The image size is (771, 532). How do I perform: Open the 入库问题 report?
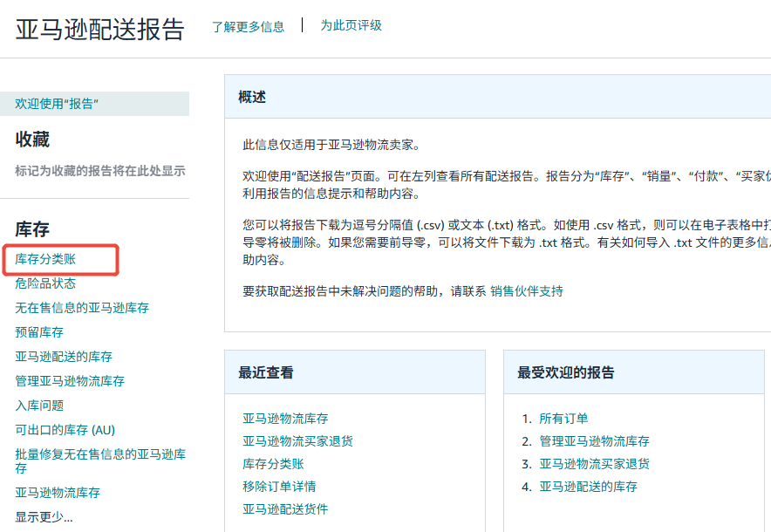click(x=39, y=406)
